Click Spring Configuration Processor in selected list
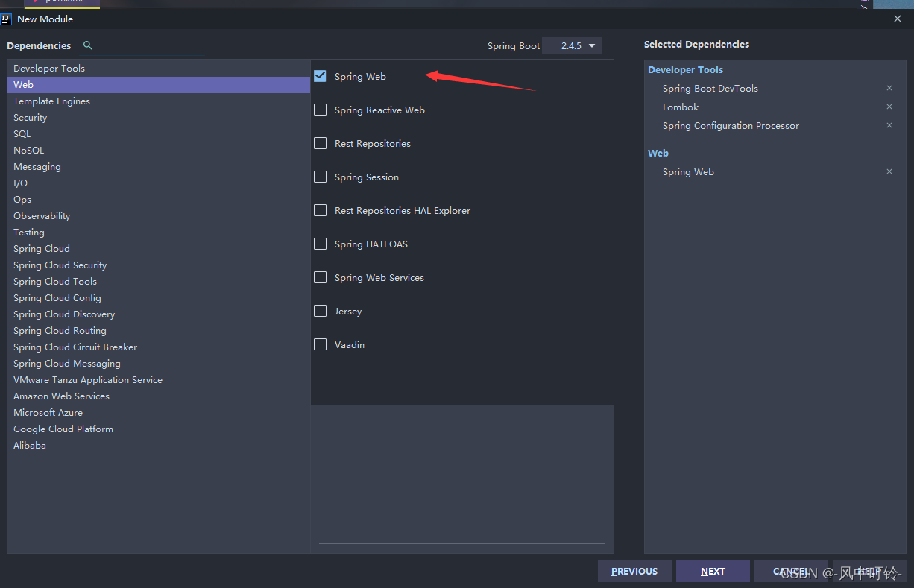 pos(731,125)
